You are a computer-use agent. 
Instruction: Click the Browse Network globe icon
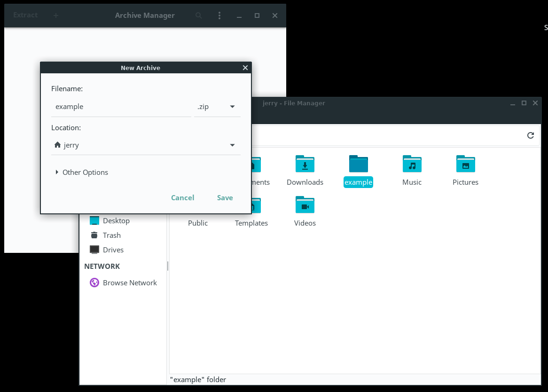point(94,282)
